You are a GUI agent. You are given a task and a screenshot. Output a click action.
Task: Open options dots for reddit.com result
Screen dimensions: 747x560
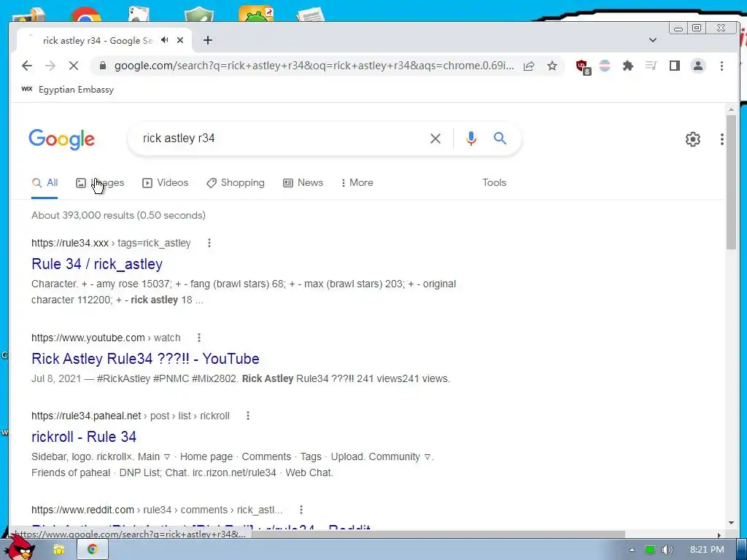tap(301, 510)
